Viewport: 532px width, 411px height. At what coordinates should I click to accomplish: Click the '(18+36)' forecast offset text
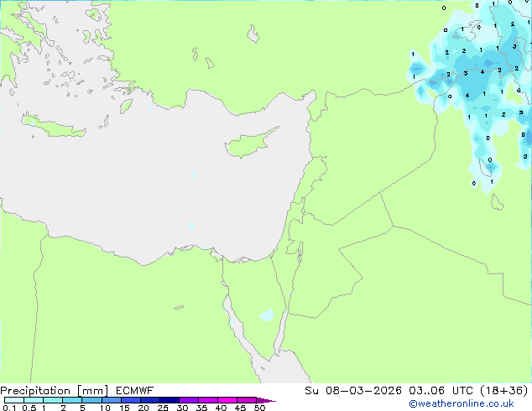[504, 391]
